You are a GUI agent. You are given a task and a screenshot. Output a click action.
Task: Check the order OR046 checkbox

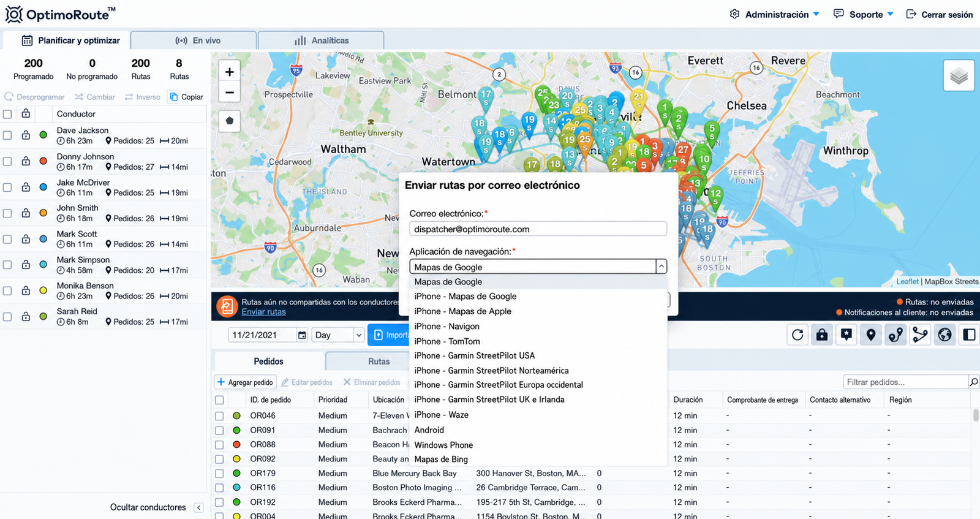pyautogui.click(x=219, y=415)
